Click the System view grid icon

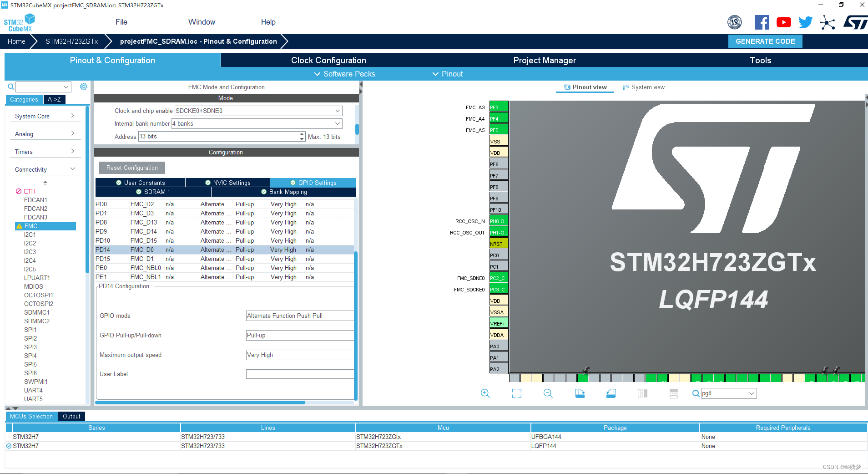tap(626, 87)
